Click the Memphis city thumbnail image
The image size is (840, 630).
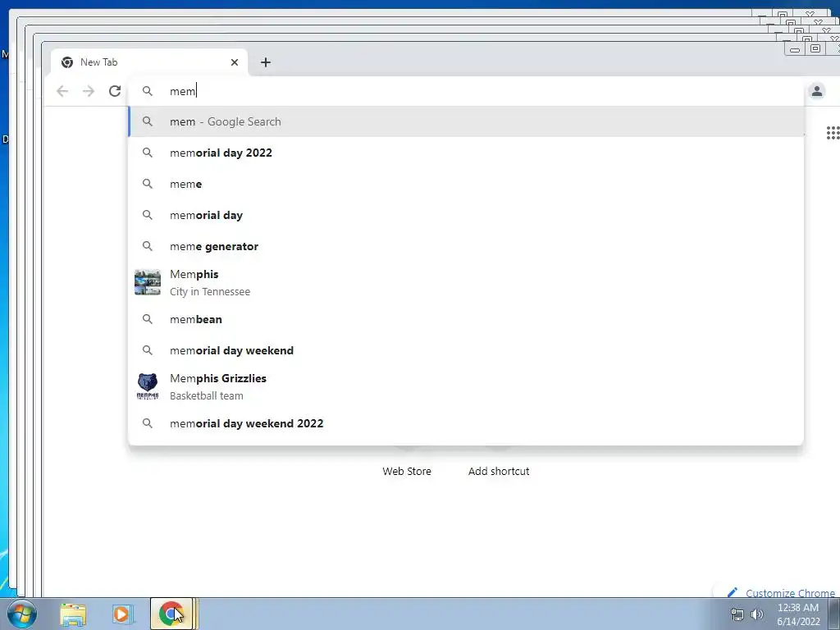pyautogui.click(x=148, y=282)
